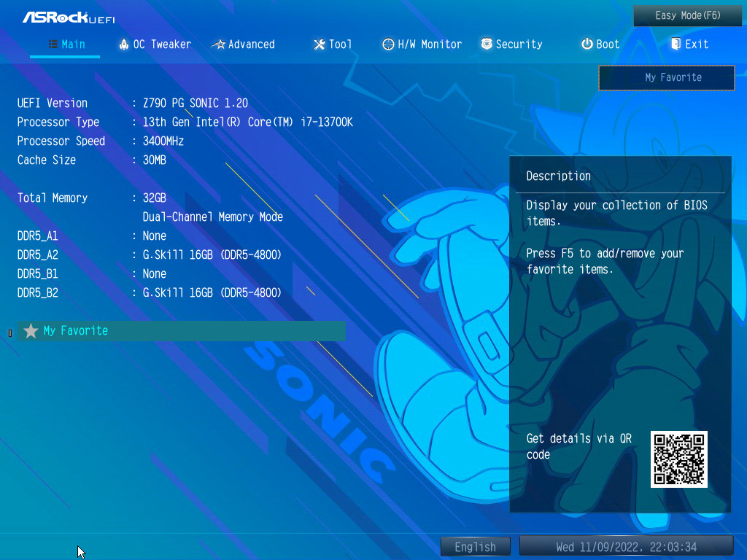This screenshot has width=747, height=560.
Task: Click the H/W Monitor gauge icon
Action: [388, 44]
